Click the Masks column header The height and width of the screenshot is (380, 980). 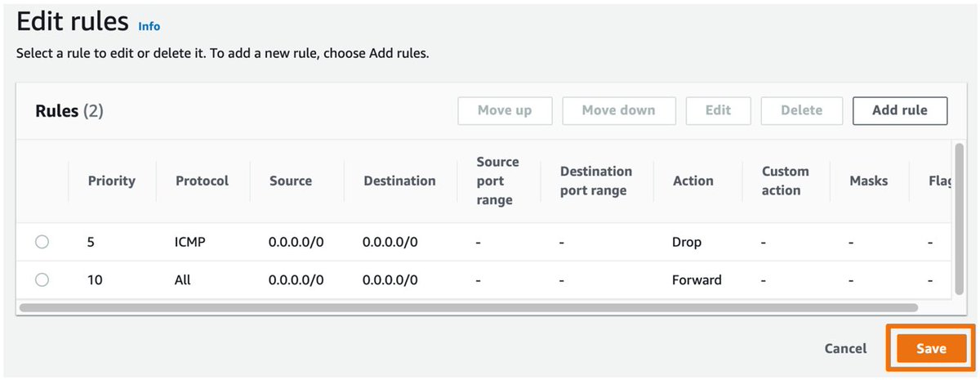[x=868, y=181]
